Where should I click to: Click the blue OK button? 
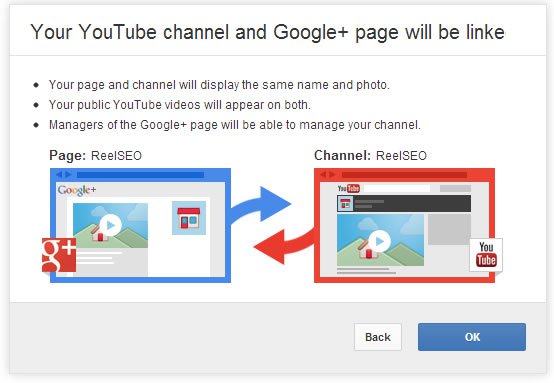(x=472, y=337)
